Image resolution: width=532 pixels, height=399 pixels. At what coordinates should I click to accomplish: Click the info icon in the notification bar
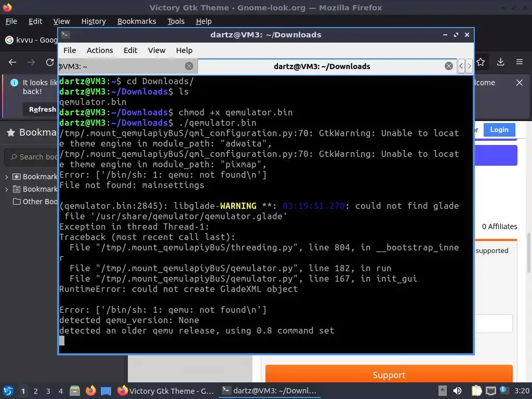pos(14,83)
